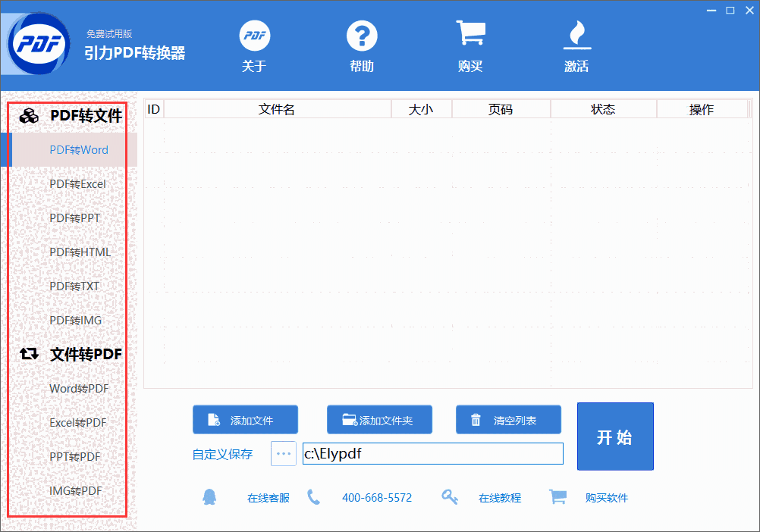
Task: Click the key icon next to 在线教程
Action: 450,497
